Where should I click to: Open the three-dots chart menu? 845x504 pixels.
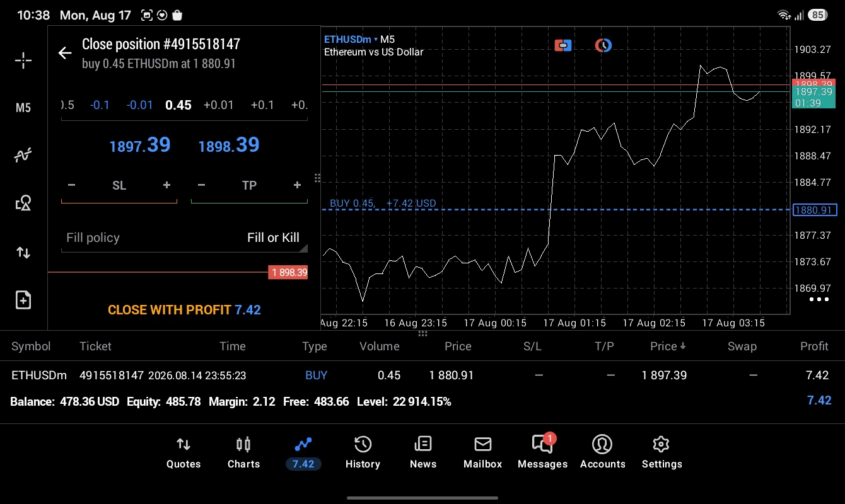tap(819, 299)
